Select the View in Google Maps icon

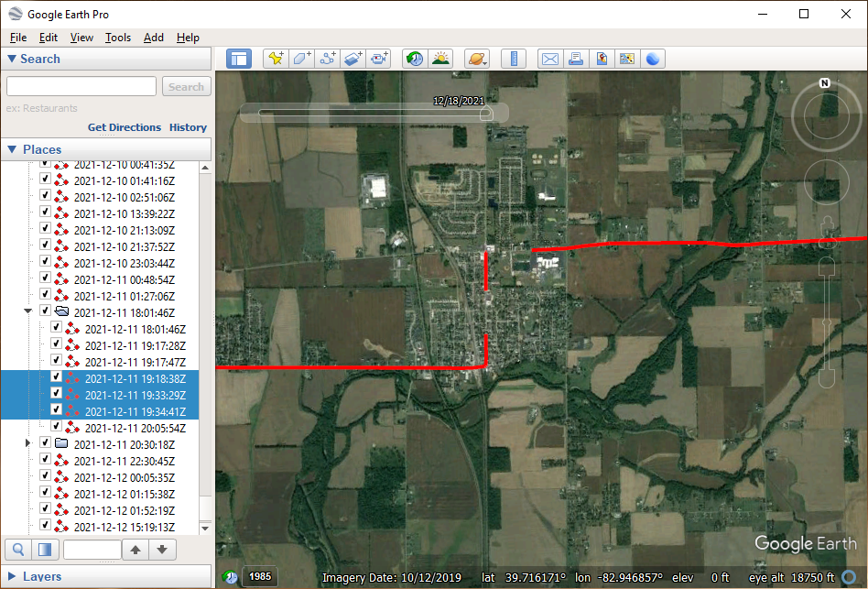point(602,59)
